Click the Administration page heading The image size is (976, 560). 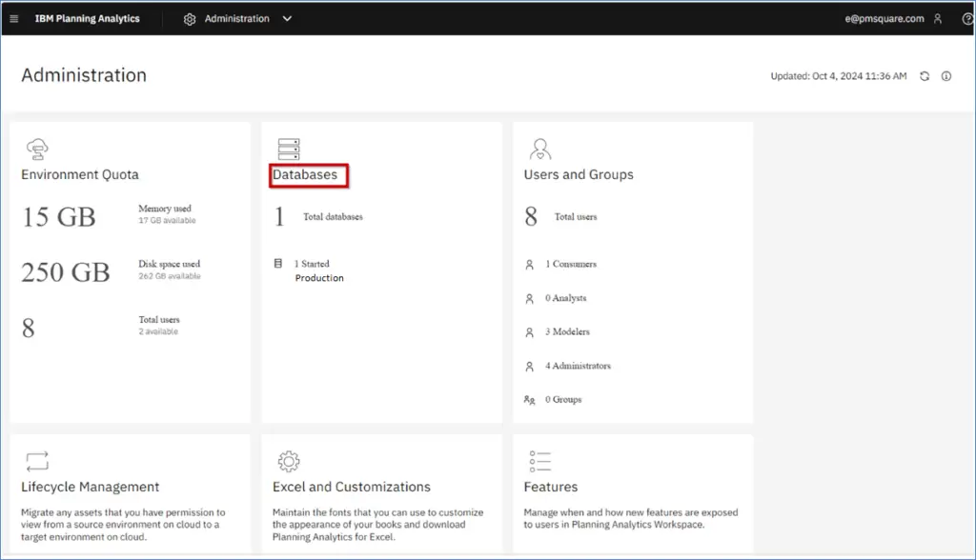click(x=84, y=75)
